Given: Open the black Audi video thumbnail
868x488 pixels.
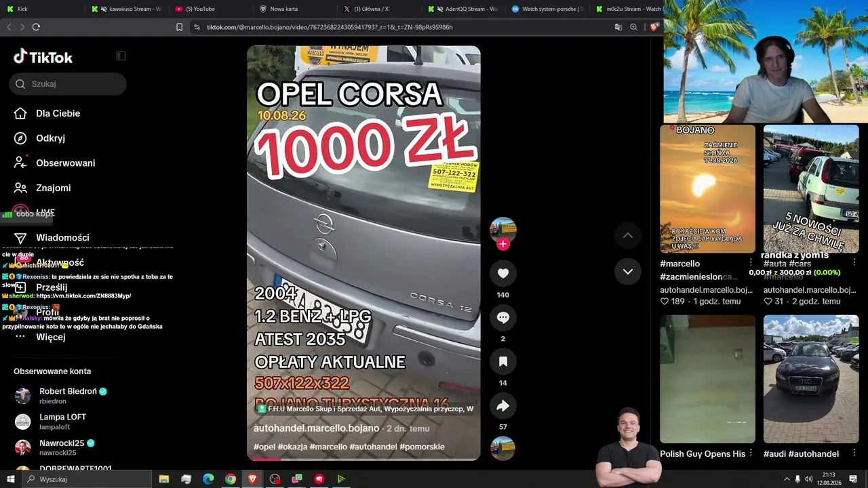Looking at the screenshot, I should coord(811,379).
